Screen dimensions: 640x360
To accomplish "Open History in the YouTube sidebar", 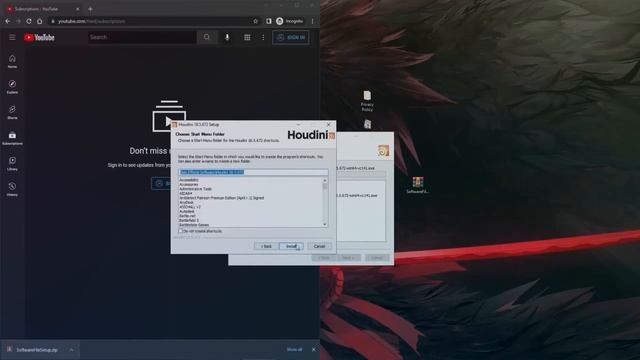I will click(x=12, y=189).
